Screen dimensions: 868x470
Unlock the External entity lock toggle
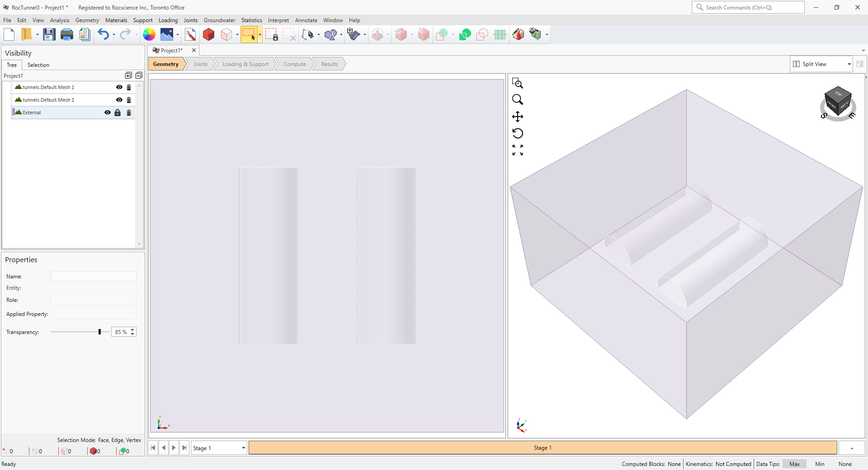coord(118,113)
